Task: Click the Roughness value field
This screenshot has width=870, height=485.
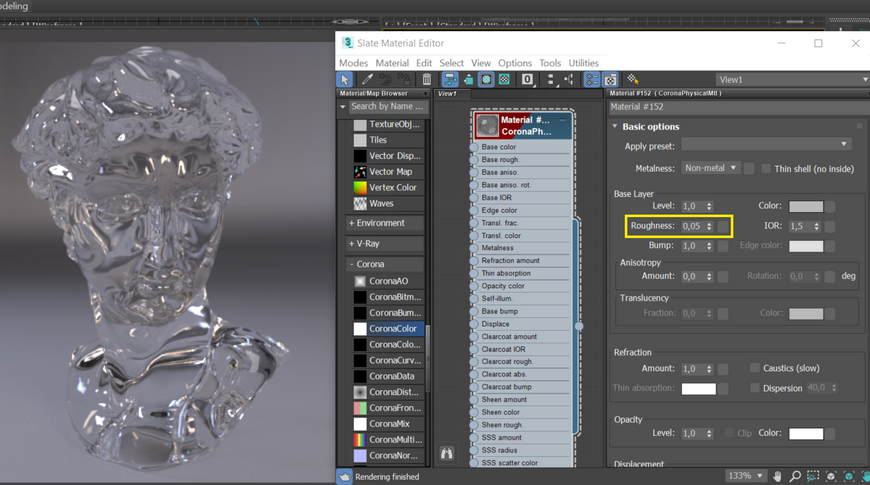Action: [x=692, y=226]
